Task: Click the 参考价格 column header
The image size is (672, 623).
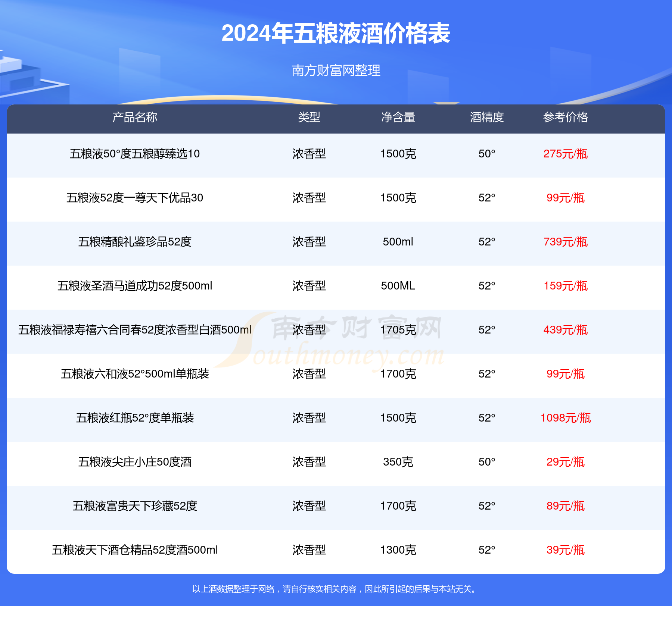Action: point(566,117)
